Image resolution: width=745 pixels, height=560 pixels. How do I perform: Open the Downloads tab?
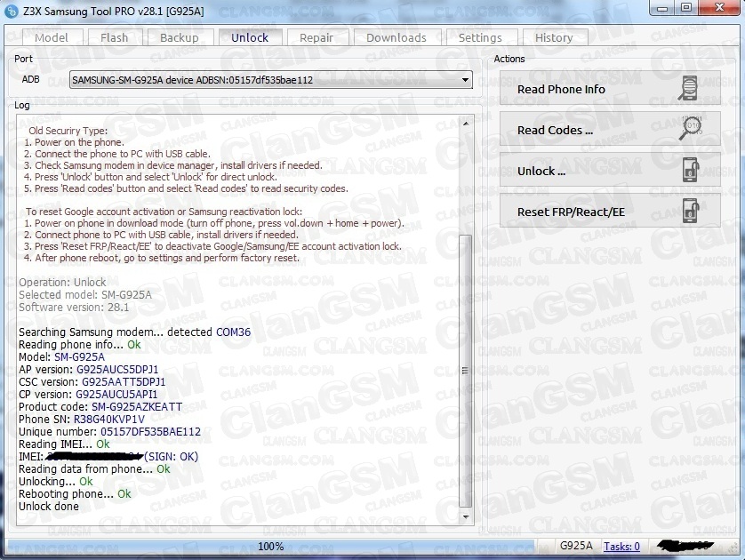397,37
